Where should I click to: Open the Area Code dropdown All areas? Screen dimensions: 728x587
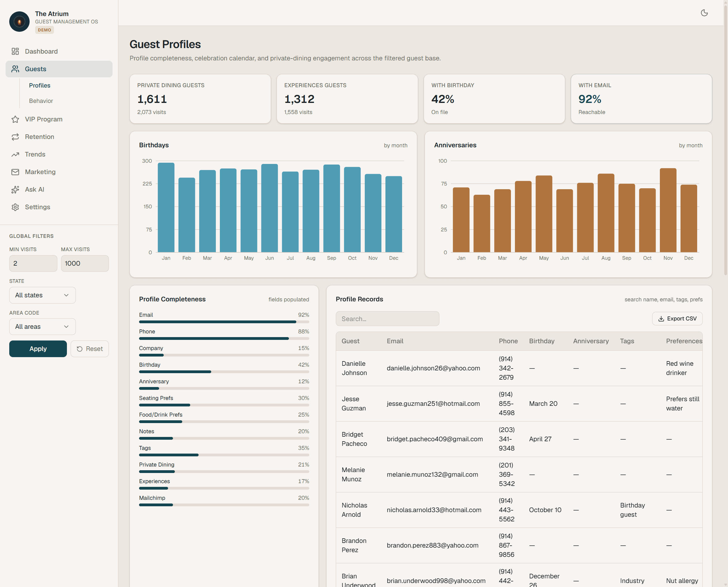42,327
